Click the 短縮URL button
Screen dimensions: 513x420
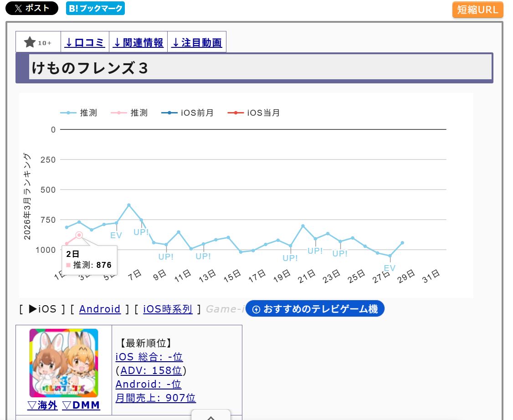click(477, 10)
